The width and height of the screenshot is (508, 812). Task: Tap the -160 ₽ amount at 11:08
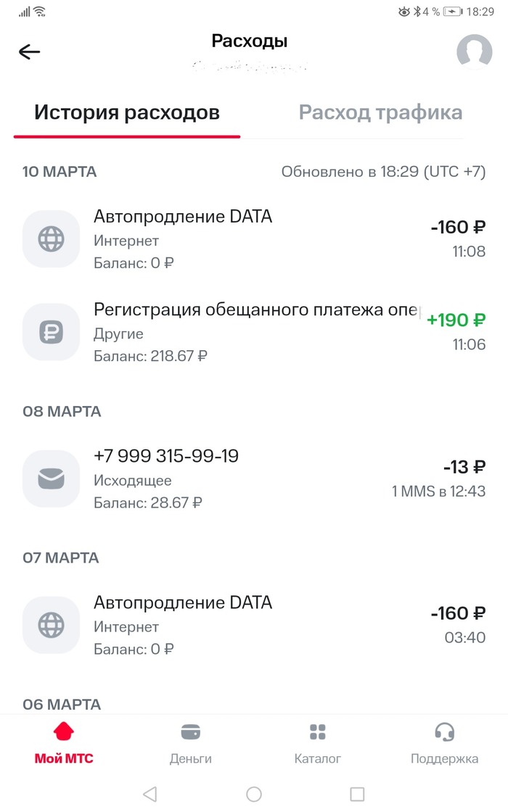[x=457, y=228]
